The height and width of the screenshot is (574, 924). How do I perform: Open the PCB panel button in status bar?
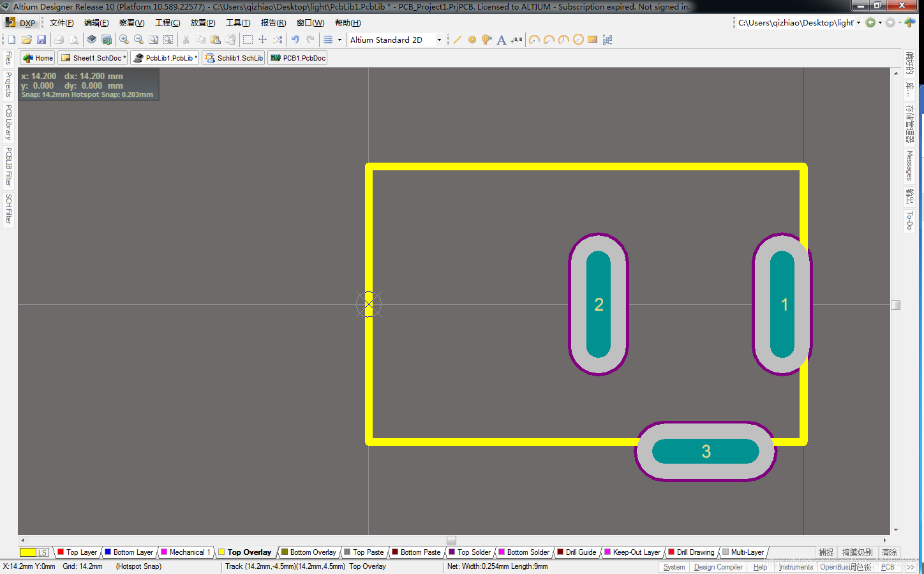pos(888,567)
